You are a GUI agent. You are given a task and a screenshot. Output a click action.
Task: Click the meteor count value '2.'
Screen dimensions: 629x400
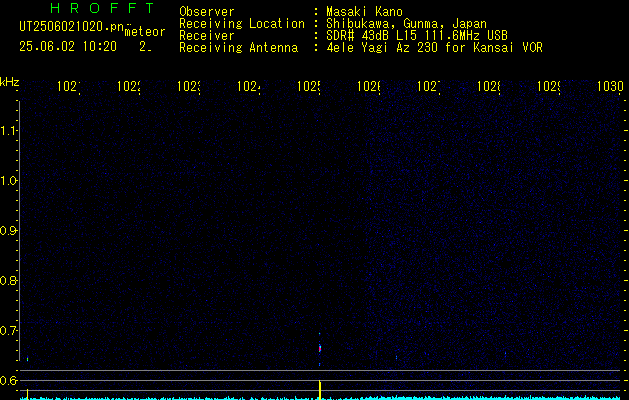pyautogui.click(x=145, y=47)
